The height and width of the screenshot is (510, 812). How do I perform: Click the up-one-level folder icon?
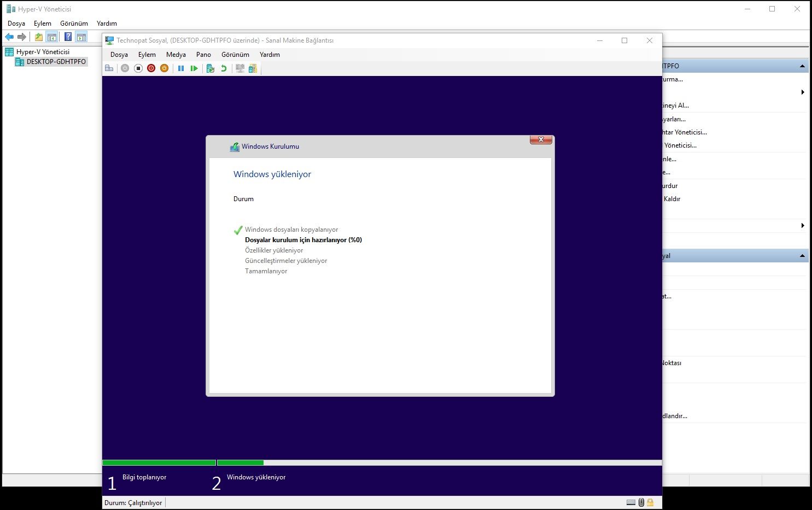click(39, 37)
